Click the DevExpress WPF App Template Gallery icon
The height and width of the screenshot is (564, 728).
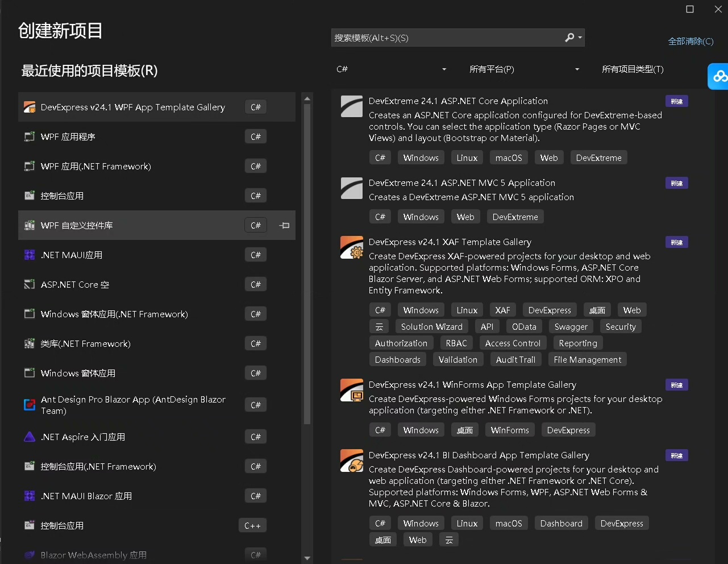30,107
